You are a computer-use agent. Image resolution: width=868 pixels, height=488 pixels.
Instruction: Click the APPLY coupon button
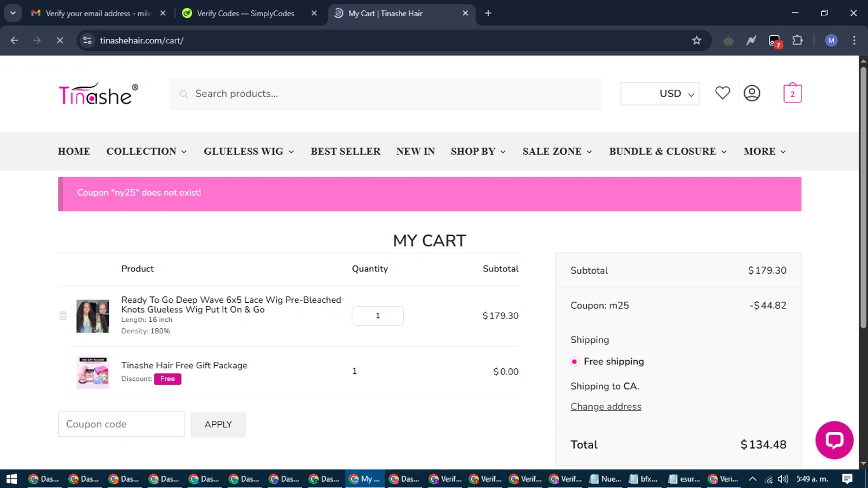click(218, 424)
